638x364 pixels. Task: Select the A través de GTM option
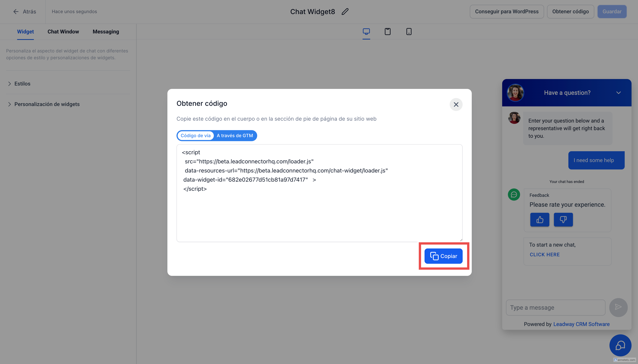[235, 135]
